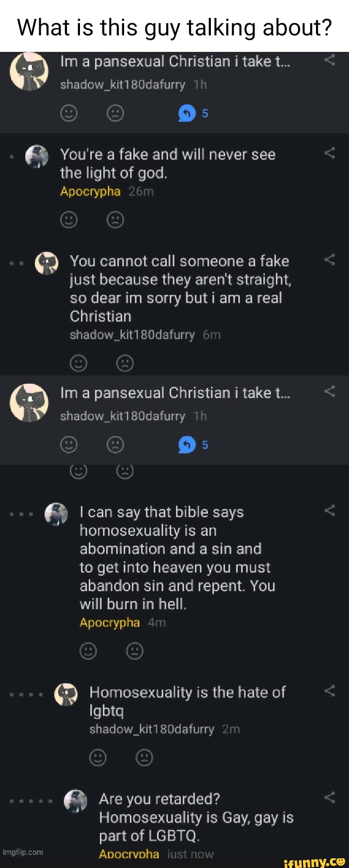The image size is (349, 868).
Task: Click the frown icon under 'Homosexuality is the hate of lgbtq'
Action: 144,756
